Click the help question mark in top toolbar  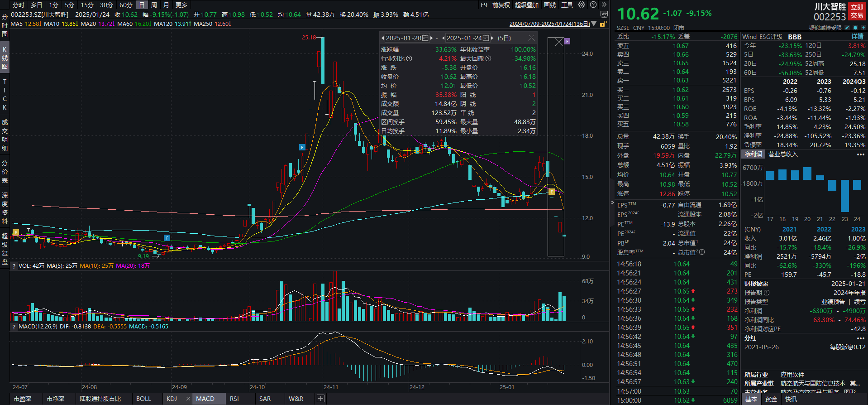[593, 5]
